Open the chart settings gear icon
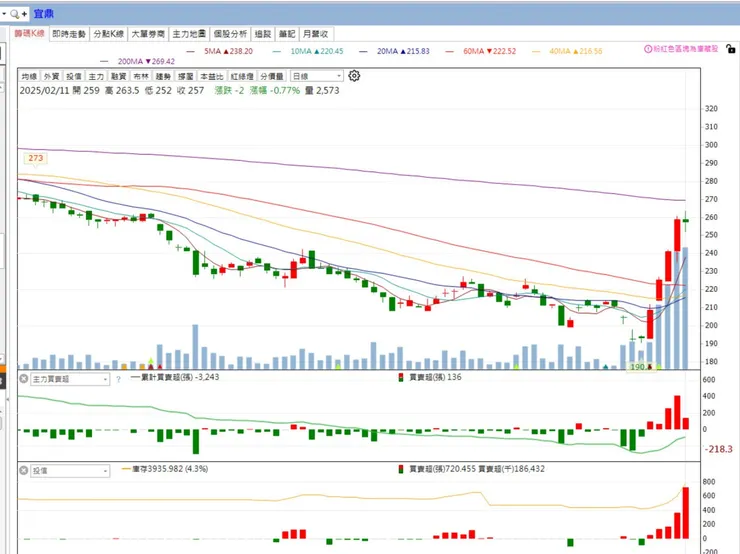 (x=354, y=76)
